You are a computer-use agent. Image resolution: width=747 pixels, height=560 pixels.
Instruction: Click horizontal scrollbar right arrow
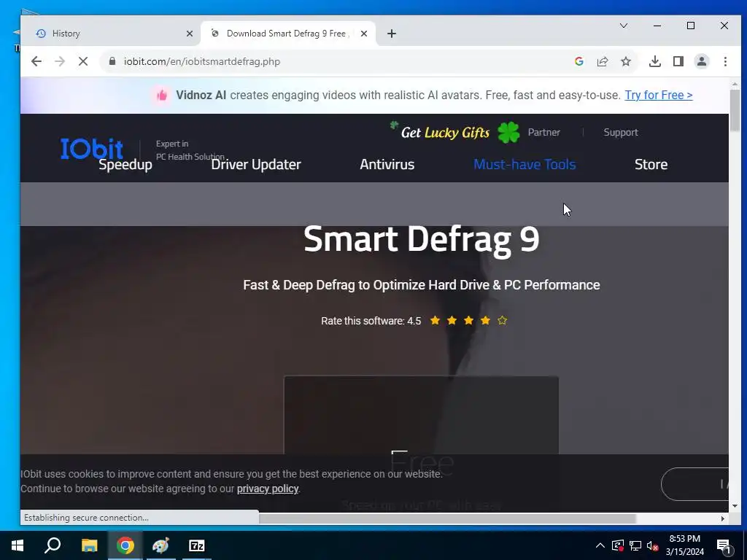[723, 518]
